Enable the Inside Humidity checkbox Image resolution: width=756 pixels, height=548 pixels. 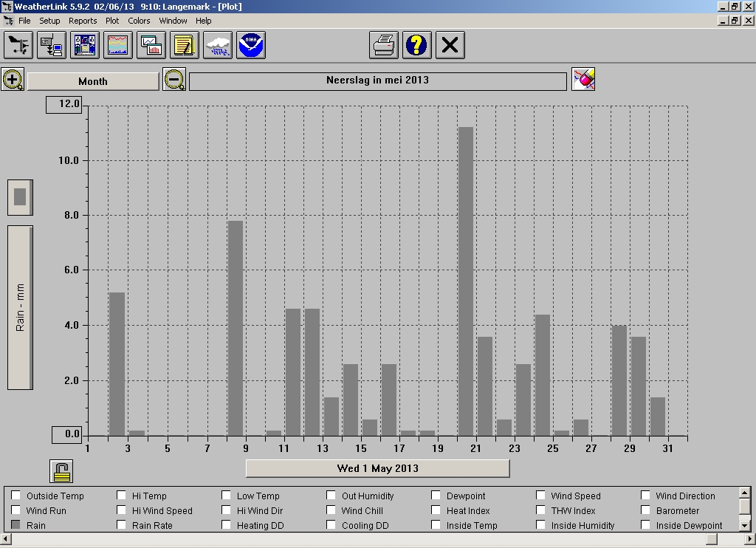pyautogui.click(x=540, y=525)
